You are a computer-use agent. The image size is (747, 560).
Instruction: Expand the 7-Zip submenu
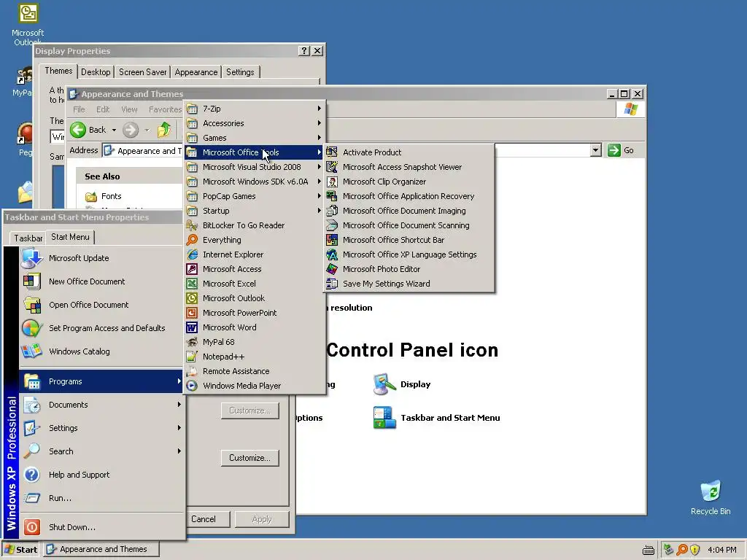[255, 109]
